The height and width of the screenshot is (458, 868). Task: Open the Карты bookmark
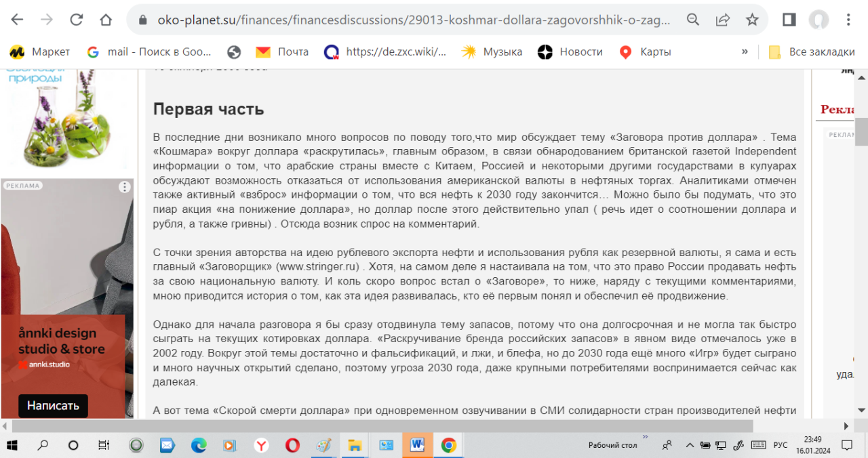pos(645,52)
